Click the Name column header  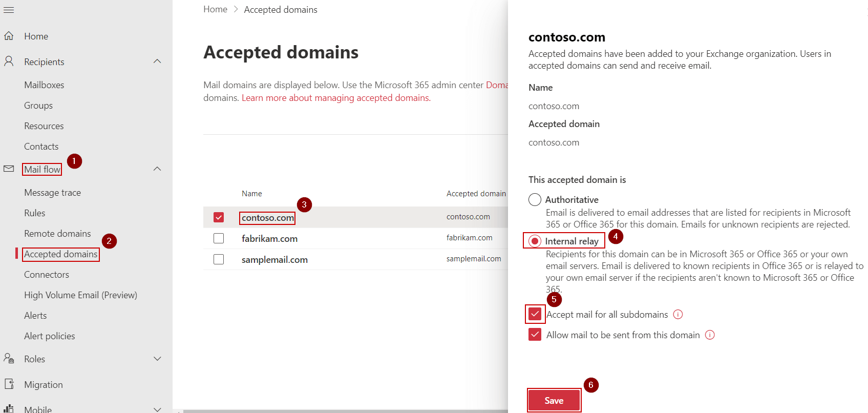[x=252, y=194]
